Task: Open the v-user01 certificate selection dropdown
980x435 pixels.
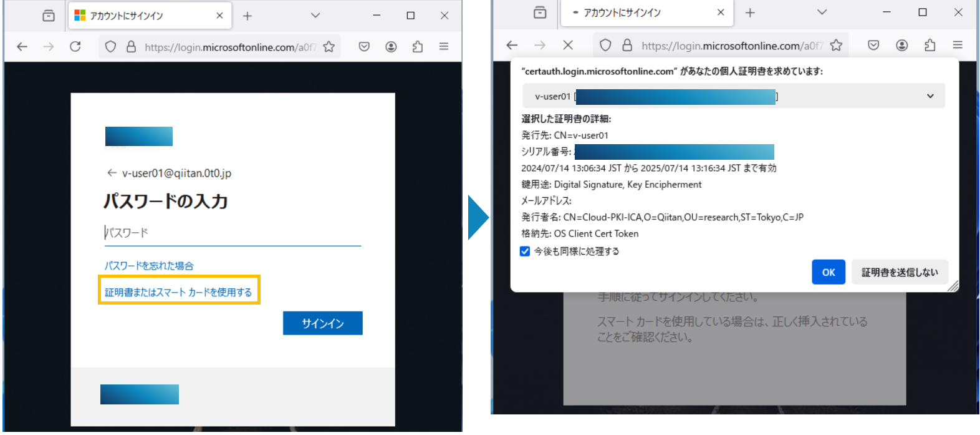Action: point(734,96)
